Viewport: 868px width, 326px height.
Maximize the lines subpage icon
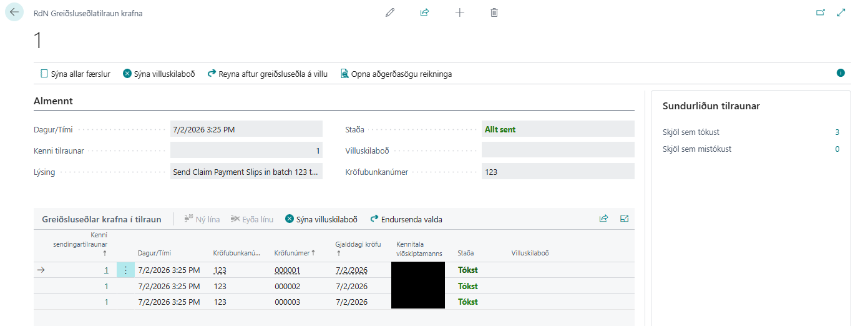pos(624,219)
